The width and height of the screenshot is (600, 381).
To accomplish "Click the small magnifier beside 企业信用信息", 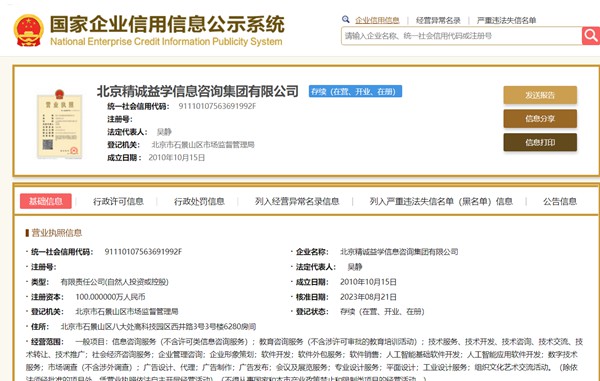I will coord(346,19).
